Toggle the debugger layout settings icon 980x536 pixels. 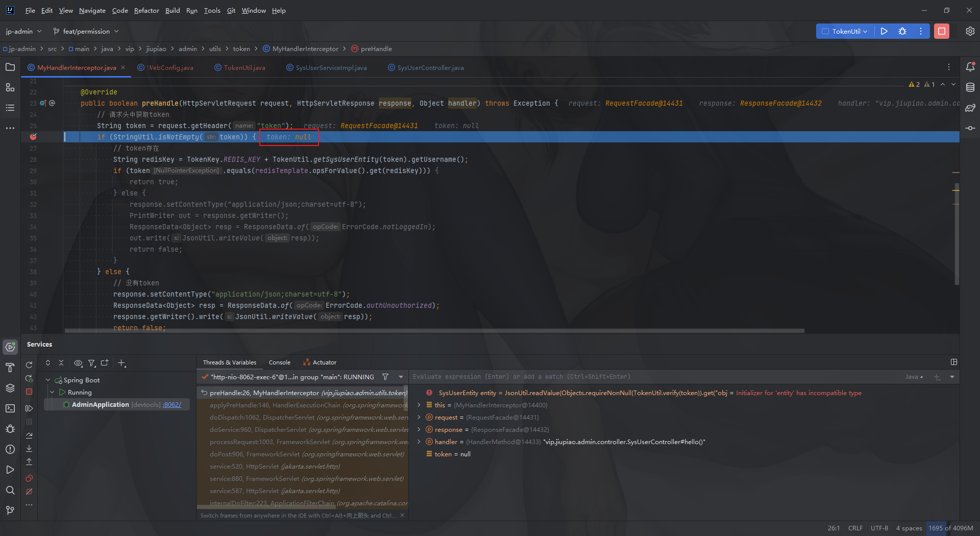(954, 362)
